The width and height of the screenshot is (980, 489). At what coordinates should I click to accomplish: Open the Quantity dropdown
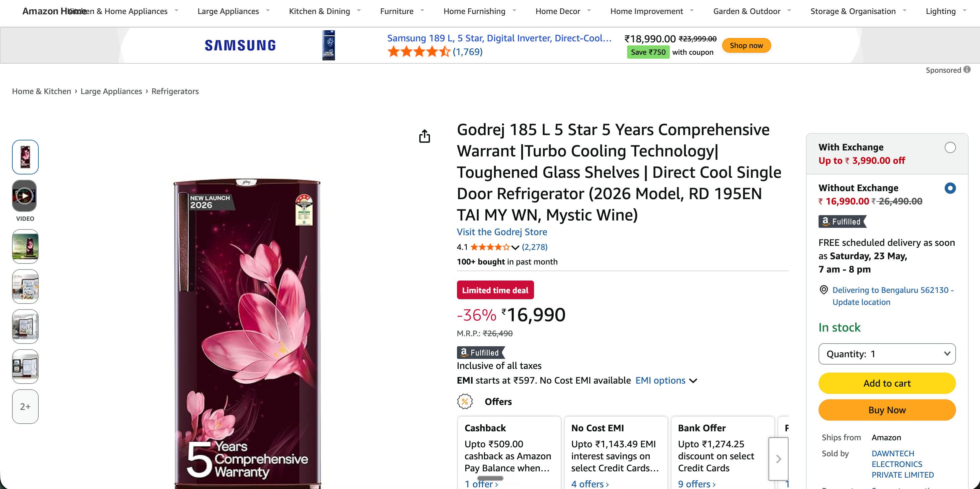click(887, 354)
